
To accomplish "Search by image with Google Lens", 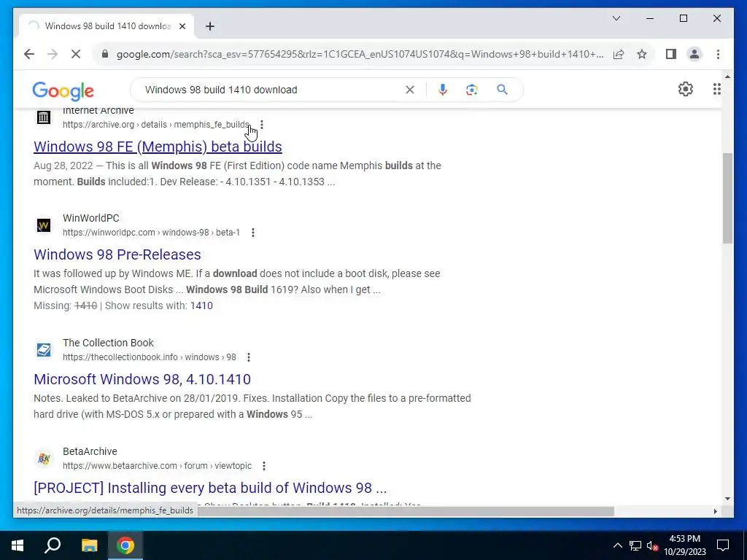I will coord(472,90).
